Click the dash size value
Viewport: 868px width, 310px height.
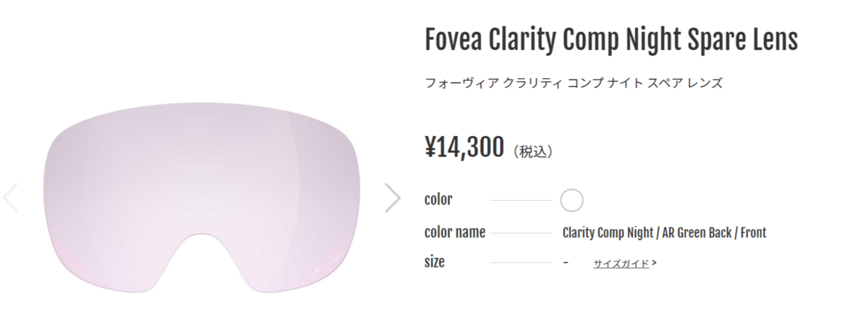coord(565,262)
